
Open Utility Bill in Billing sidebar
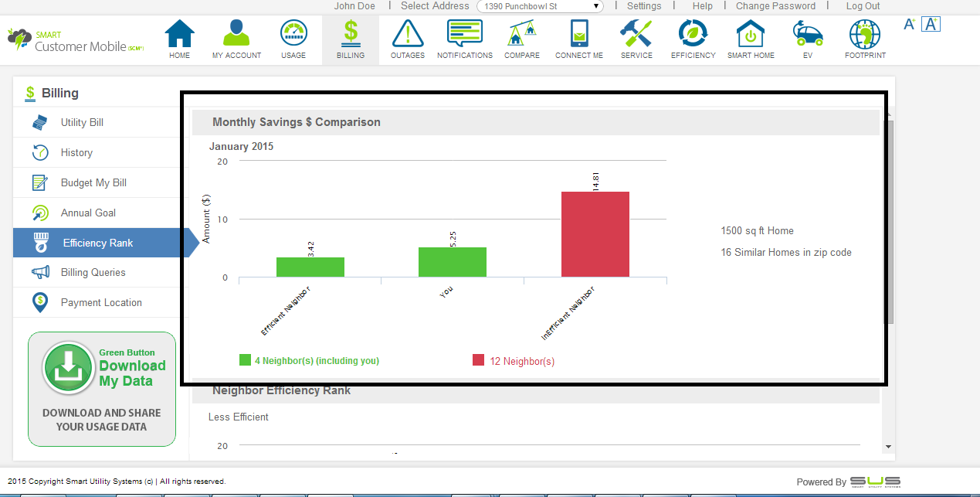(x=82, y=122)
